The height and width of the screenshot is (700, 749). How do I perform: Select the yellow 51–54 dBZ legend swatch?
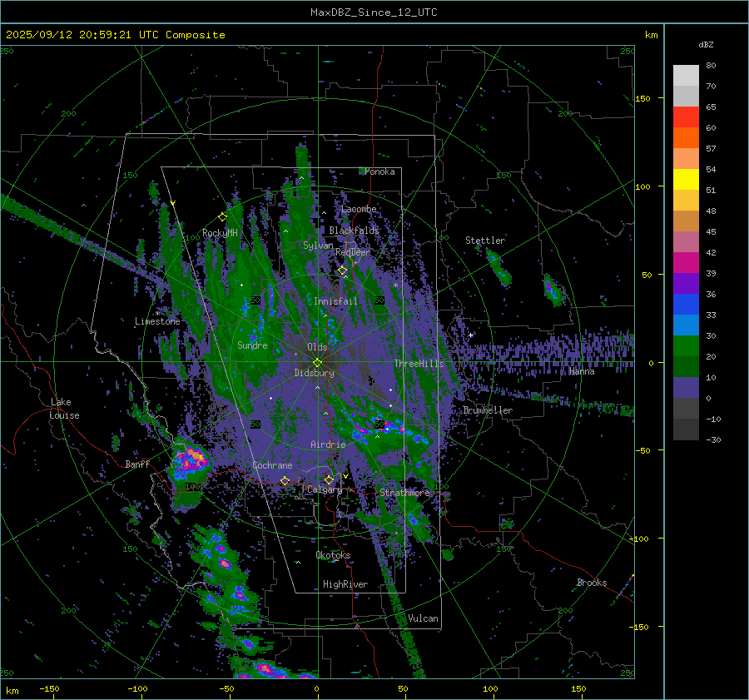[686, 179]
